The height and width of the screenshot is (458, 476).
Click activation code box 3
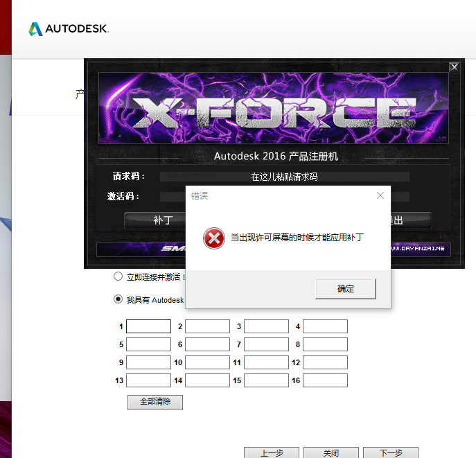266,326
